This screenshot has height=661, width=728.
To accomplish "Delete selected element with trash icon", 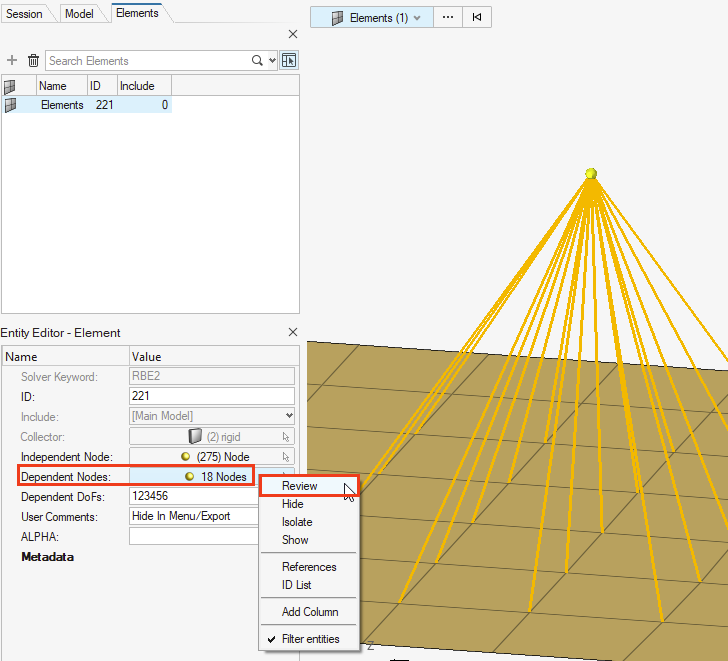I will pos(33,60).
